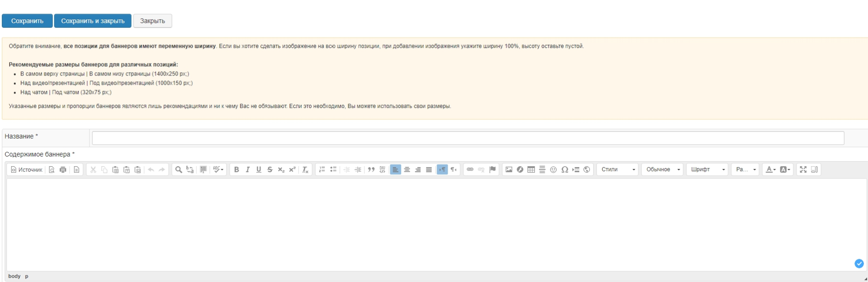The image size is (868, 282).
Task: Toggle bold formatting
Action: coord(236,169)
